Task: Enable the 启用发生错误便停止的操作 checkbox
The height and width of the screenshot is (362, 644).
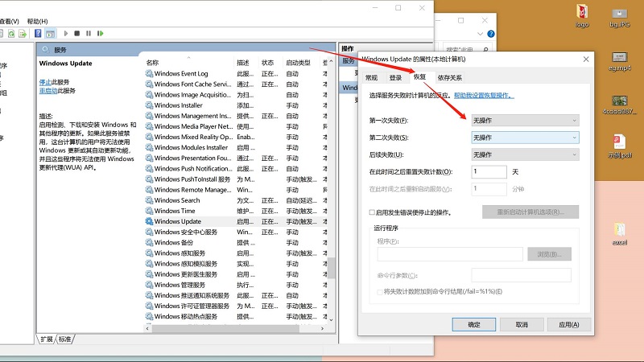Action: pos(372,212)
